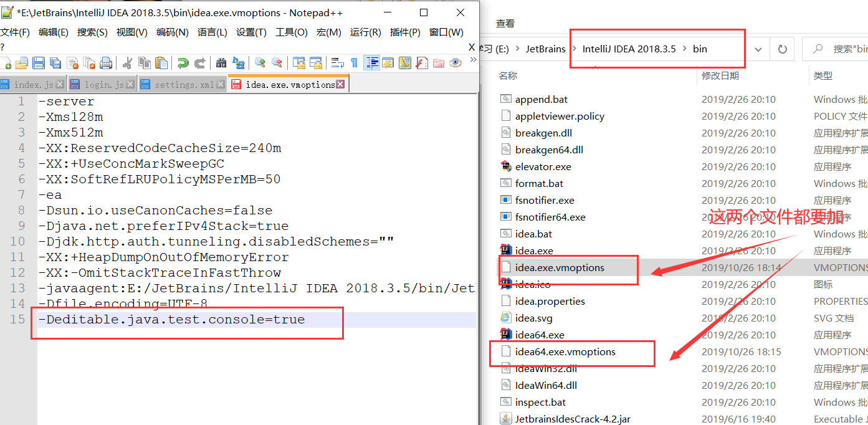868x425 pixels.
Task: Click IntelliJ IDEA 2018.3.5 breadcrumb segment
Action: point(629,49)
